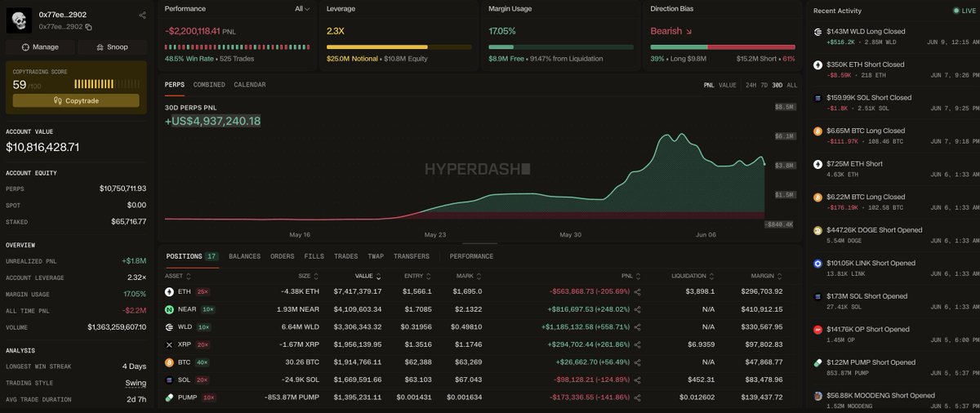Click the PUMP coin icon in positions
The image size is (980, 413).
pyautogui.click(x=170, y=397)
